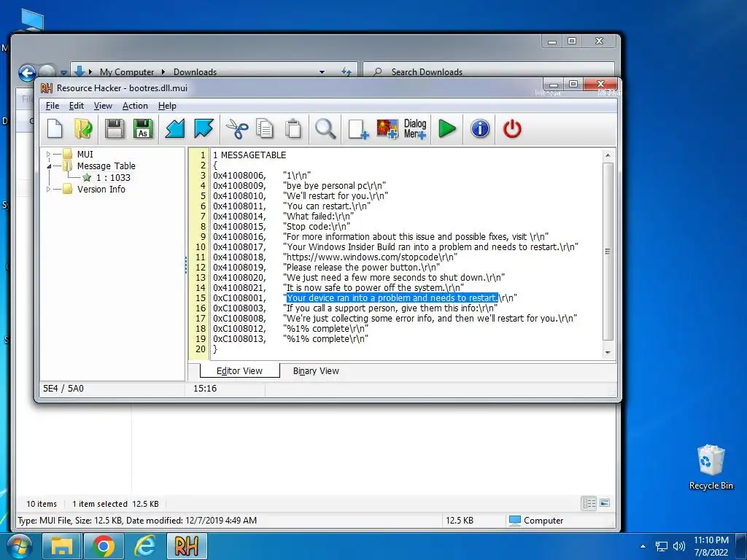Show info with the blue i icon
This screenshot has height=560, width=747.
coord(480,128)
